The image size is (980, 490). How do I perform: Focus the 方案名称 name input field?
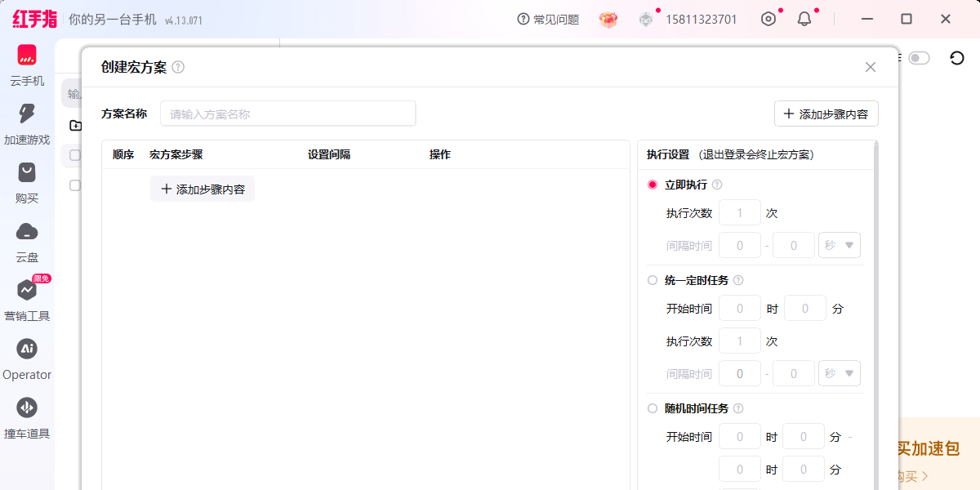[x=288, y=114]
